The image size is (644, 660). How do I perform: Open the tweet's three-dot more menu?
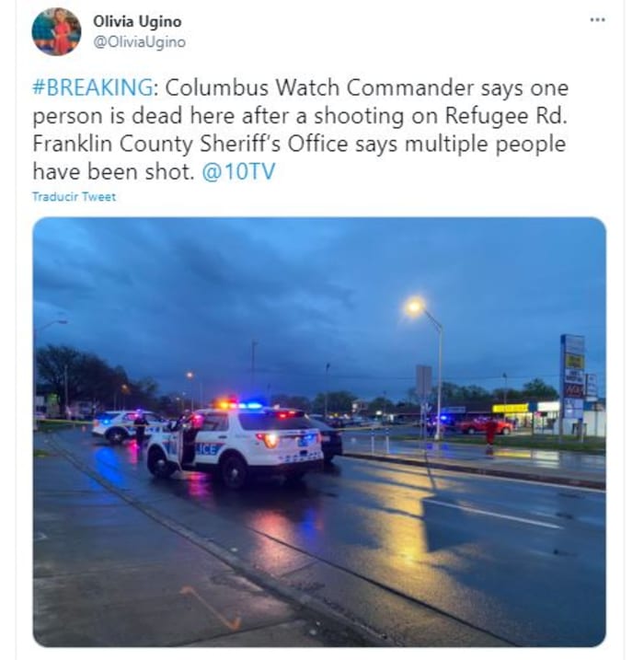597,19
